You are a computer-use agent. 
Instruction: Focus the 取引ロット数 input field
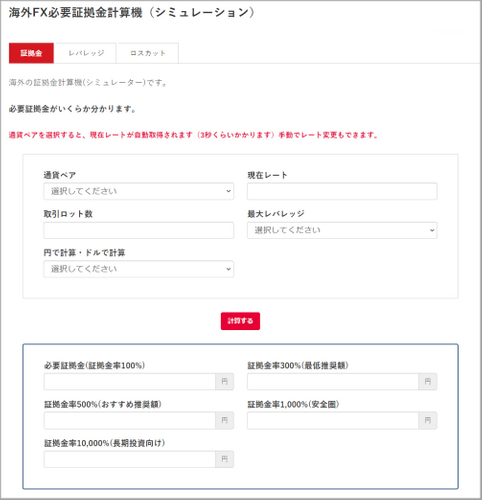tap(139, 230)
